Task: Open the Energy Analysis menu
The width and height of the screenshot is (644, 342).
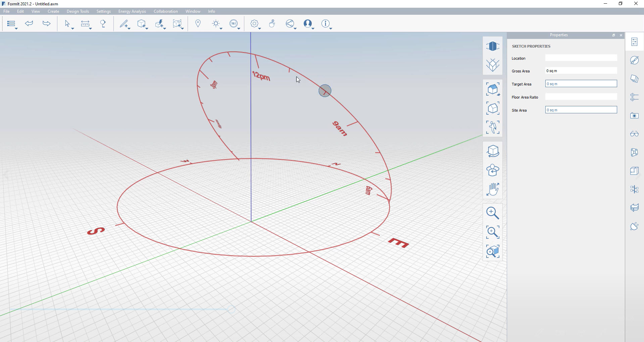Action: [x=132, y=11]
